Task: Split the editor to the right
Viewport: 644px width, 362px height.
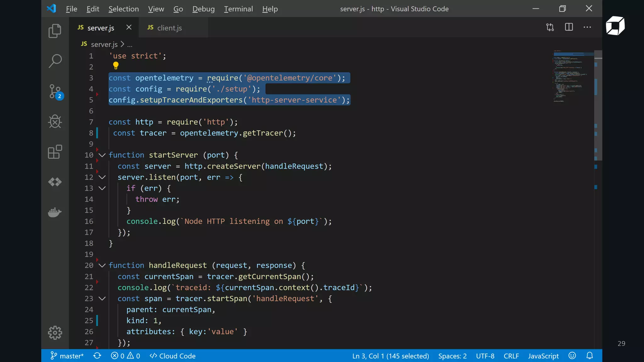Action: (569, 27)
